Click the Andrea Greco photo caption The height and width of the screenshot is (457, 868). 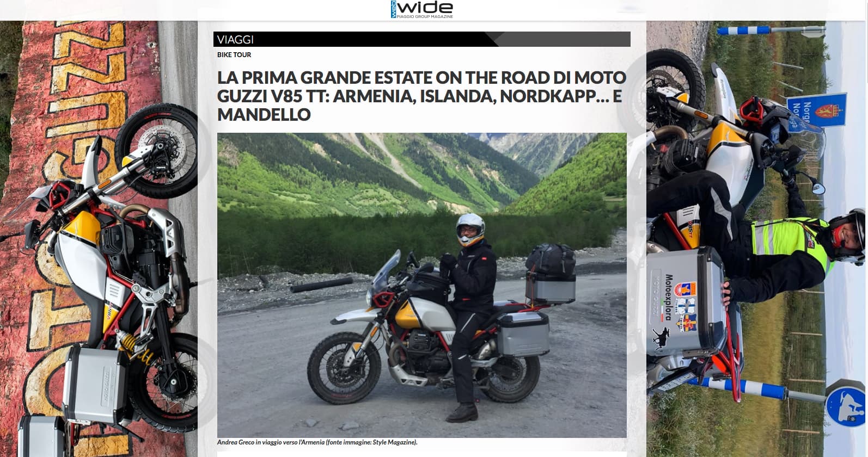(317, 442)
